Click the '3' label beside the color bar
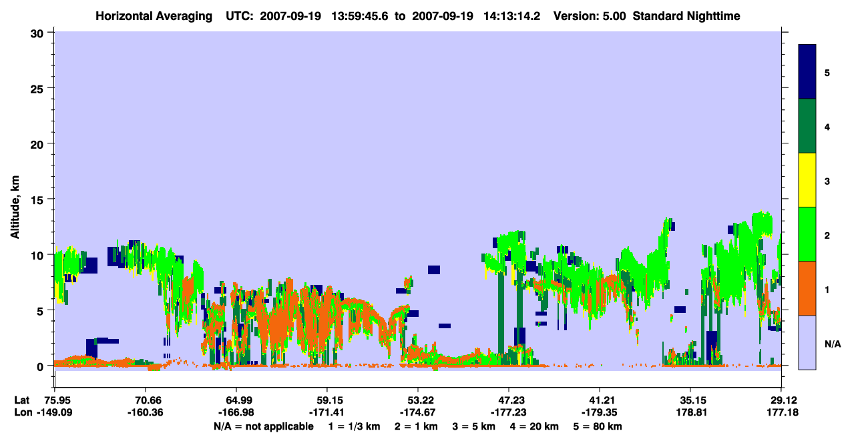The image size is (868, 445). [x=827, y=180]
